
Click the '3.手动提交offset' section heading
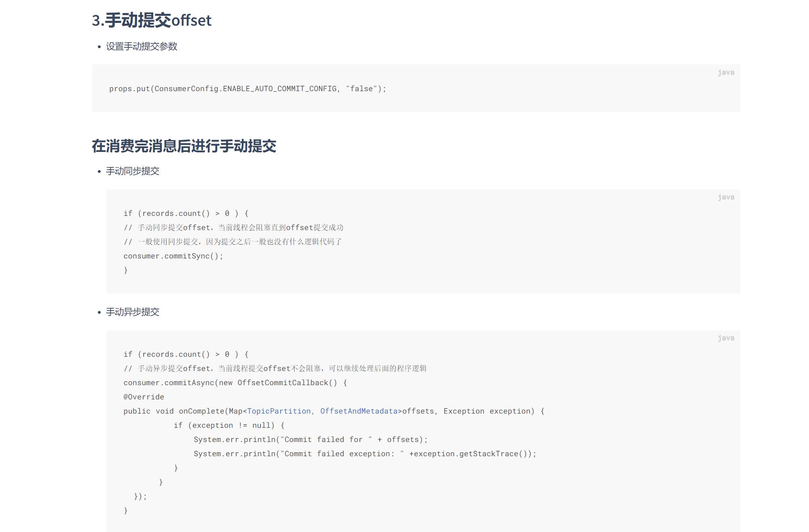click(152, 20)
